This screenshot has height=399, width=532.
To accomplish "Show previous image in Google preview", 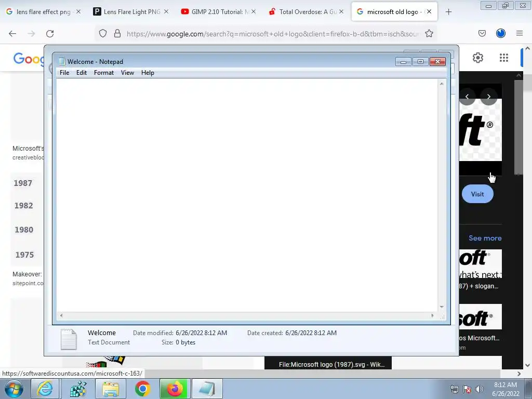I will point(467,97).
